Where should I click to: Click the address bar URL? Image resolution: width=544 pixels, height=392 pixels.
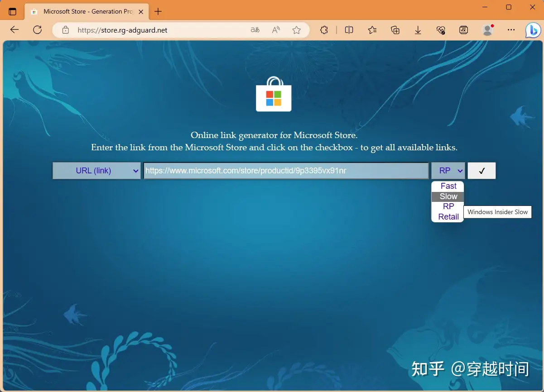point(122,30)
